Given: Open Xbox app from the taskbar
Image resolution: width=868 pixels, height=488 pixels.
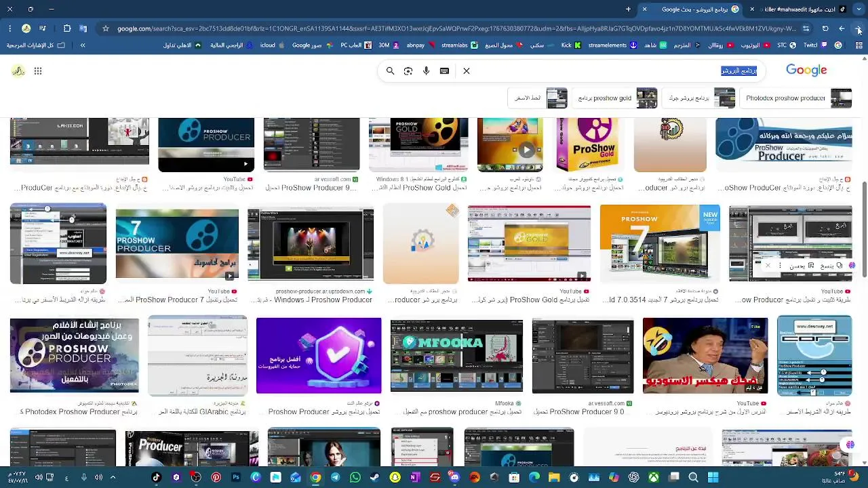Looking at the screenshot, I should [x=654, y=477].
